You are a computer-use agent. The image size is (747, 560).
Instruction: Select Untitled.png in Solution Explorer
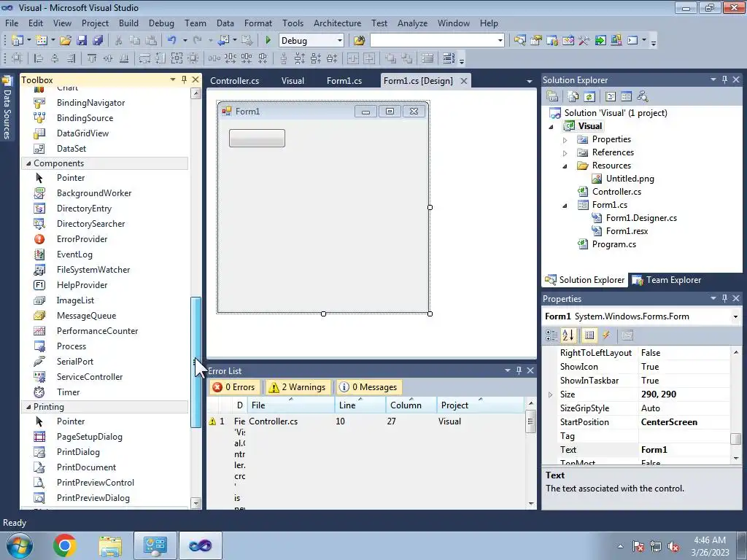click(x=630, y=179)
